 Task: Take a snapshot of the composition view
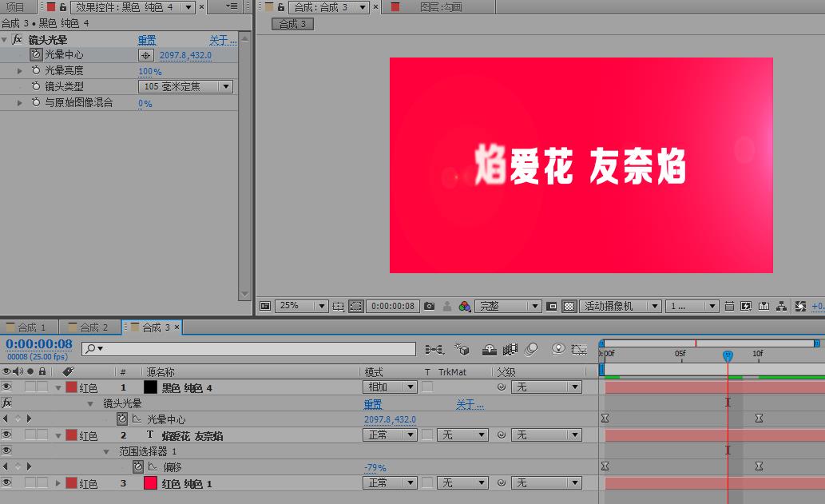click(x=430, y=306)
